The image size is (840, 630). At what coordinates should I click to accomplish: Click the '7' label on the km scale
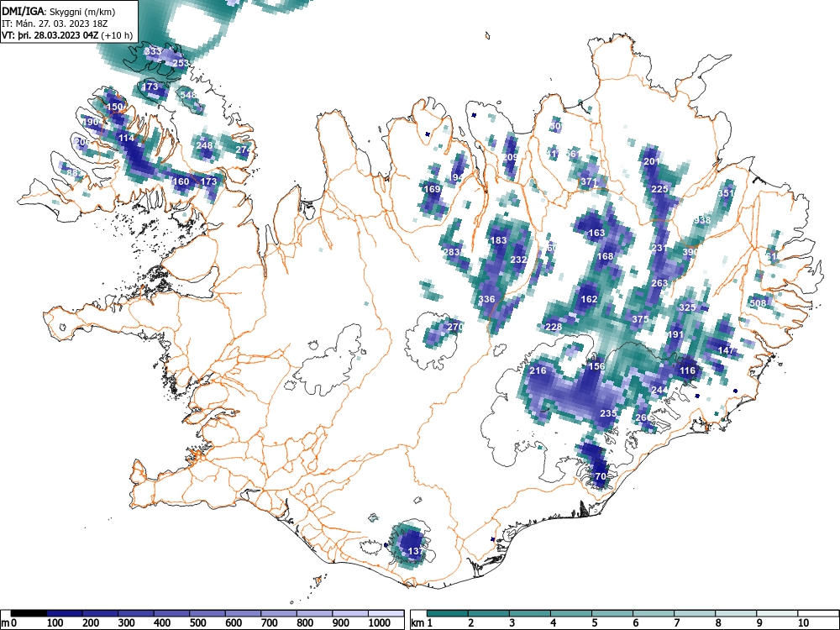point(677,623)
